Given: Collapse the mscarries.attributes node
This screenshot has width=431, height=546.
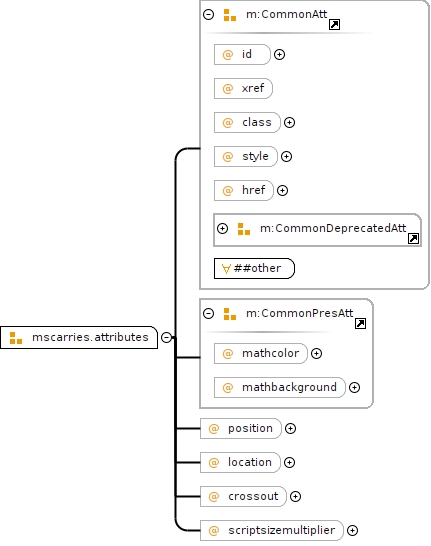Looking at the screenshot, I should [x=166, y=337].
